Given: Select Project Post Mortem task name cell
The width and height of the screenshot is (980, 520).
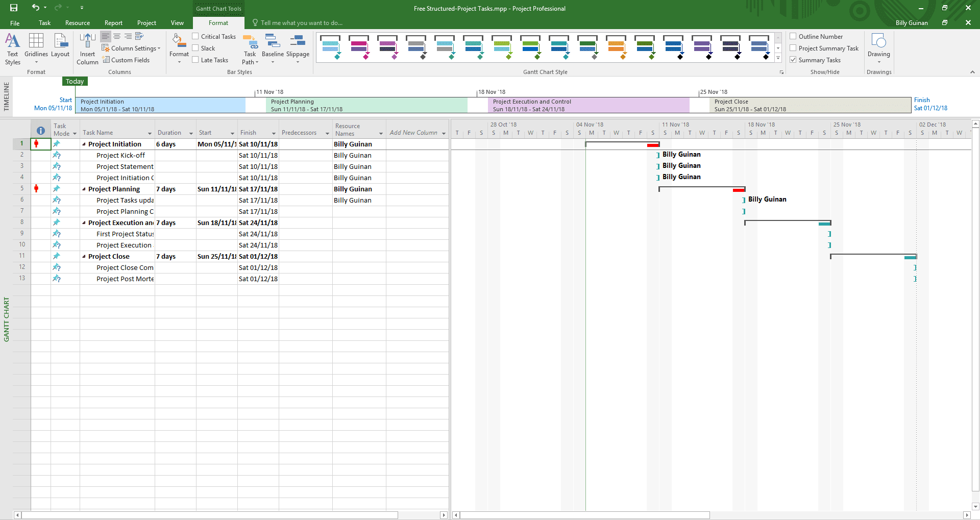Looking at the screenshot, I should (x=117, y=279).
